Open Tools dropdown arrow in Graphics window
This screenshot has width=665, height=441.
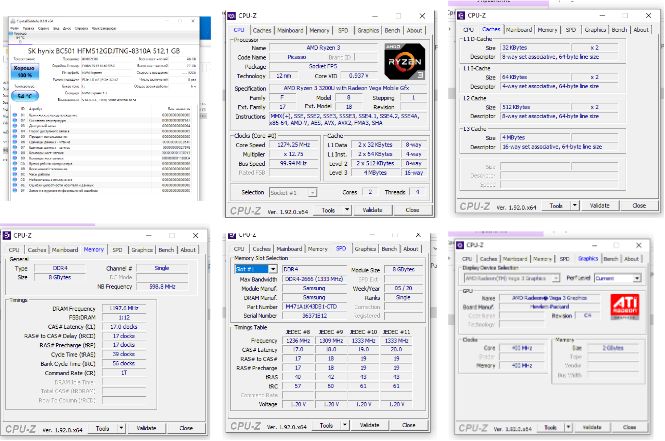568,427
